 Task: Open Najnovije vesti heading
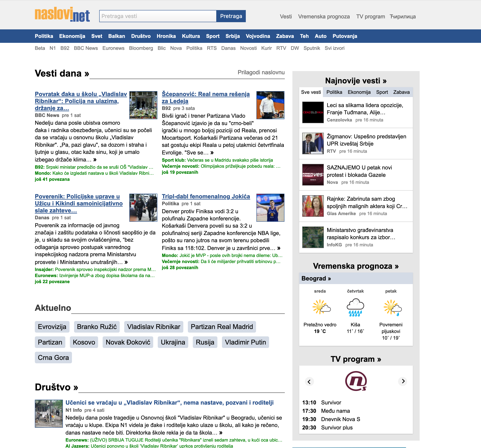point(356,81)
